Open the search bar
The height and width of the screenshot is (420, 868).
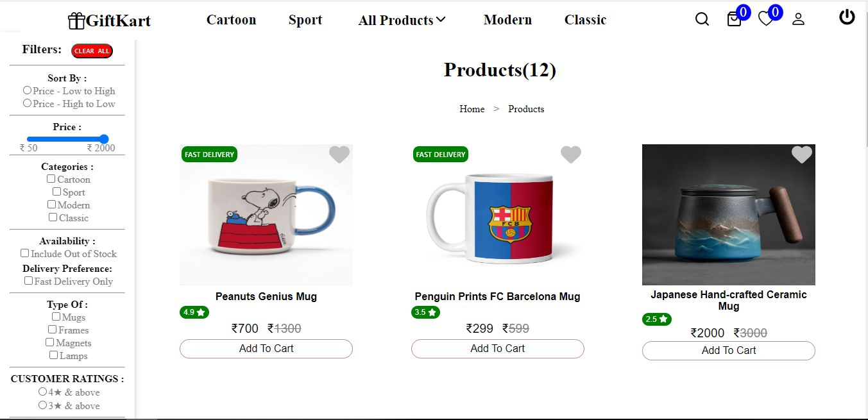pos(702,19)
